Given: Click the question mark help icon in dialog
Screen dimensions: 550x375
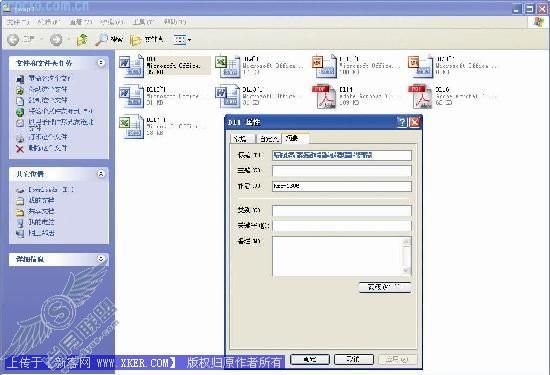Looking at the screenshot, I should [402, 122].
